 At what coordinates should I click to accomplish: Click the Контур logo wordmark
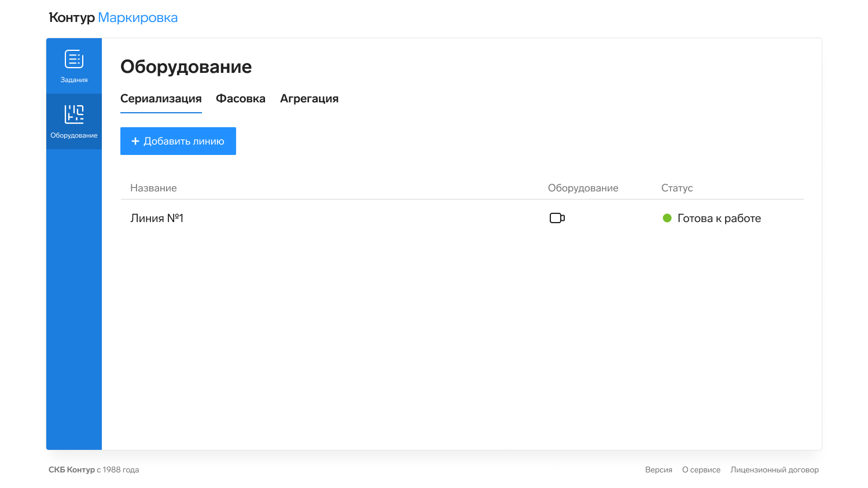point(72,18)
